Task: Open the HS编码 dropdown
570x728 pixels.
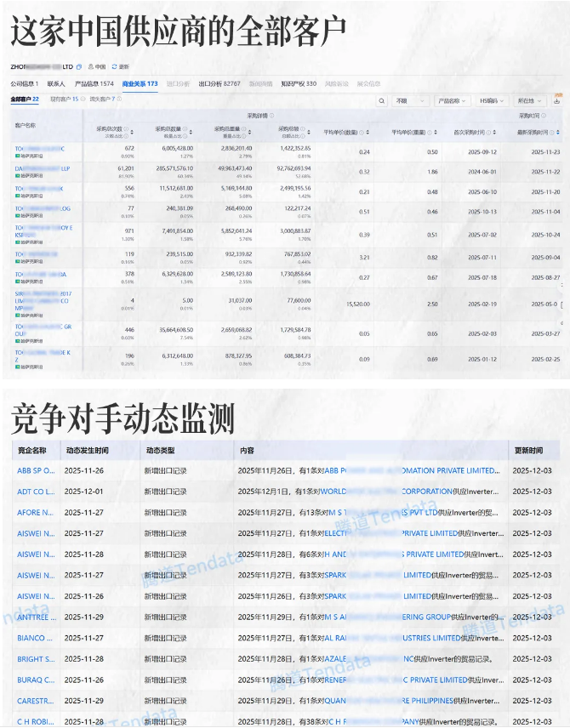Action: (x=493, y=100)
